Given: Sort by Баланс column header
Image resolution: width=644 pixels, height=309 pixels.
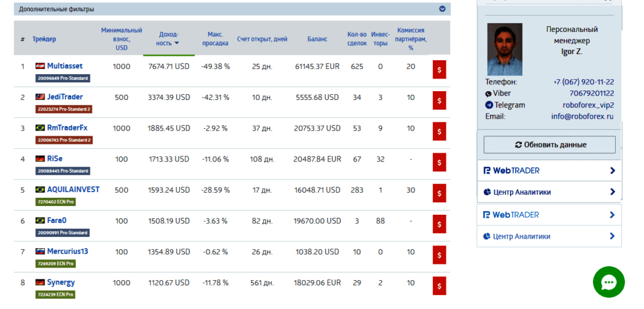Looking at the screenshot, I should pos(317,39).
